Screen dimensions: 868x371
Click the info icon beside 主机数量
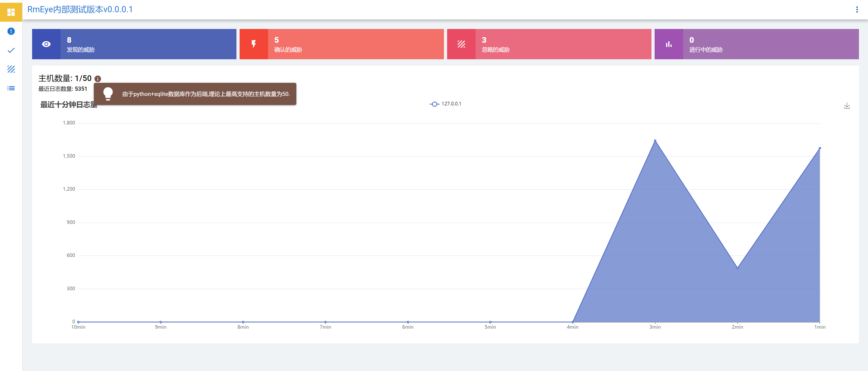[x=98, y=79]
